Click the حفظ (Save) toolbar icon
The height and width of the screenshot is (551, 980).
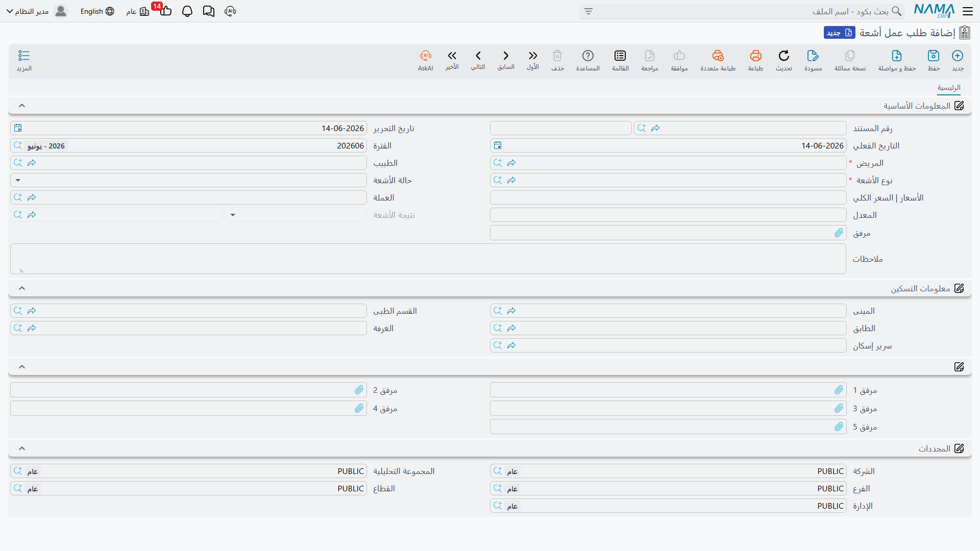point(934,56)
